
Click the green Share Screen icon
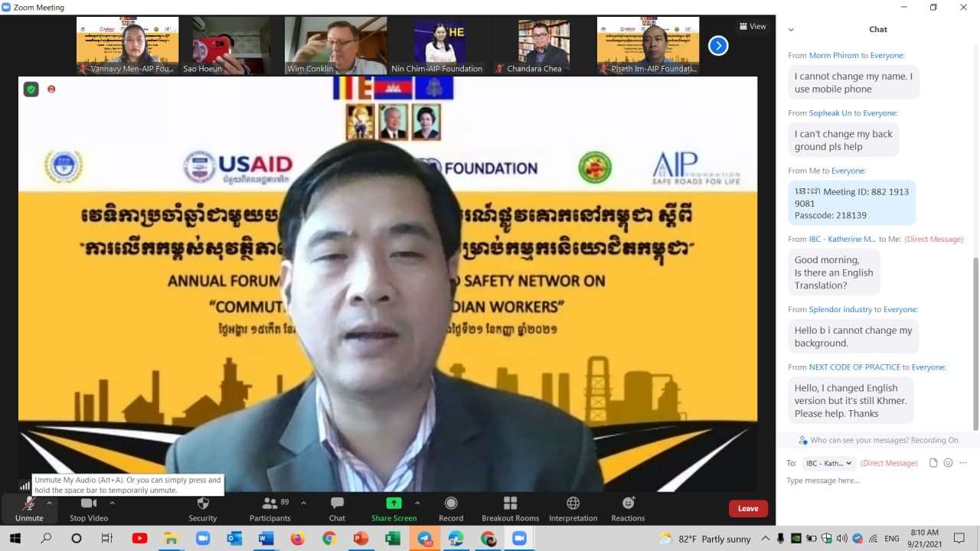pyautogui.click(x=394, y=504)
